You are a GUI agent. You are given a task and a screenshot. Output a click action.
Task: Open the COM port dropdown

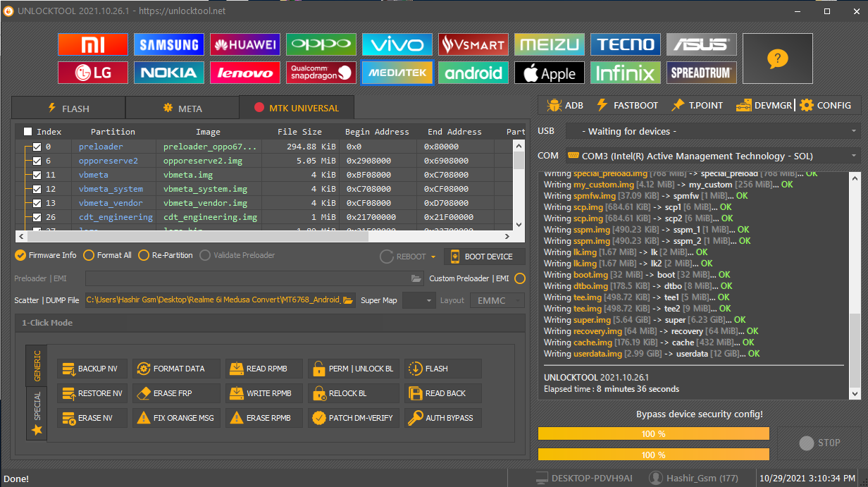coord(712,156)
